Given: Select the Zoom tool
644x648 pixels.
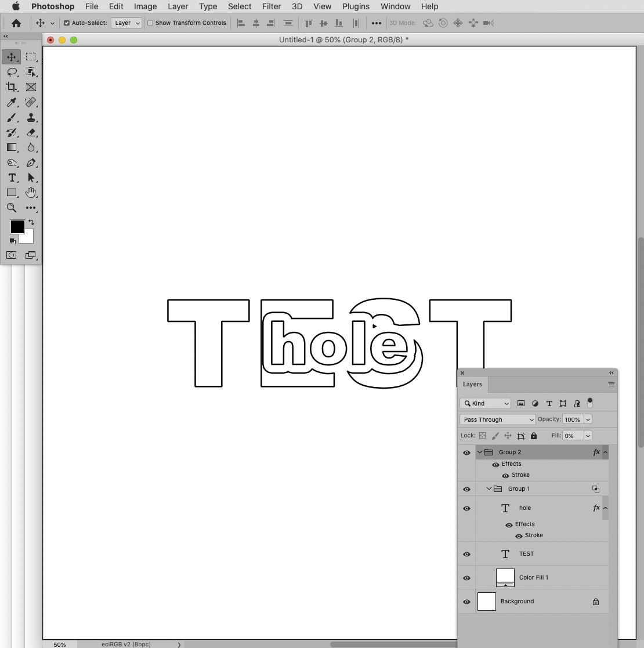Looking at the screenshot, I should (11, 208).
